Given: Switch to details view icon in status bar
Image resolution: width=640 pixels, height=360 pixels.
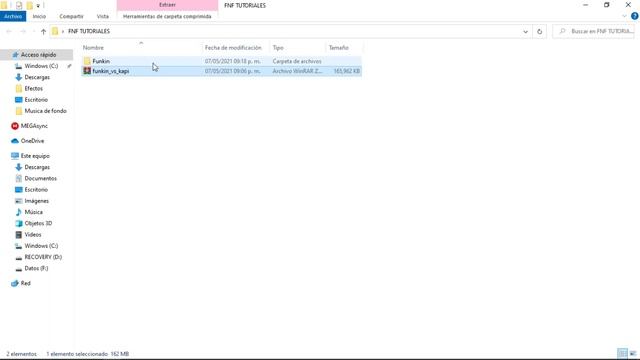Looking at the screenshot, I should [x=622, y=353].
